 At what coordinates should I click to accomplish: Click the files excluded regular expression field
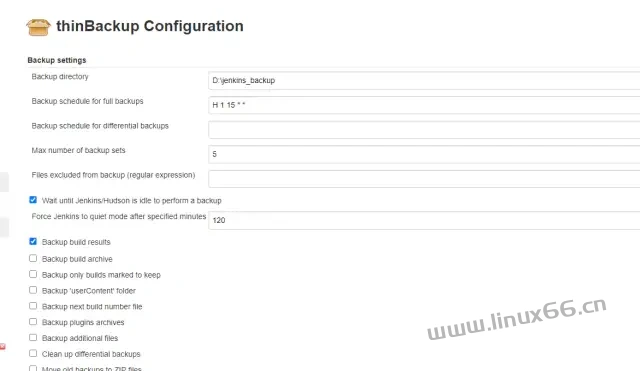(x=424, y=179)
